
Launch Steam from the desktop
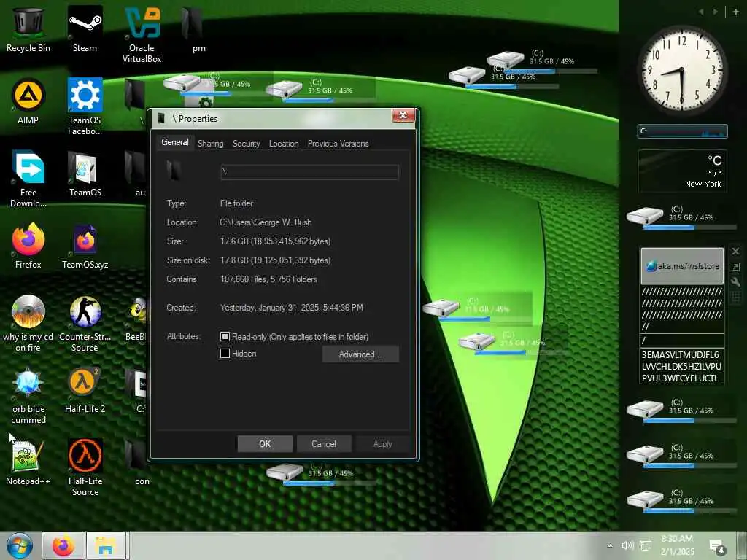pyautogui.click(x=85, y=29)
